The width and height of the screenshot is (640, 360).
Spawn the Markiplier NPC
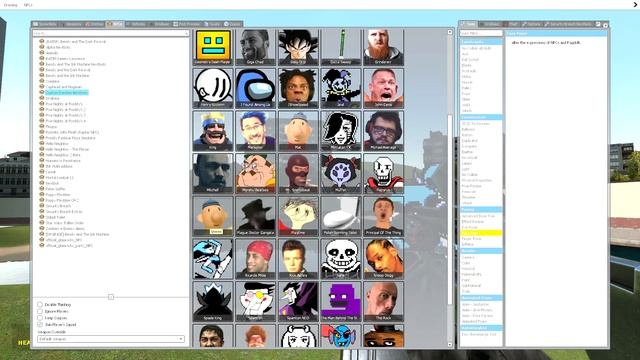tap(256, 131)
